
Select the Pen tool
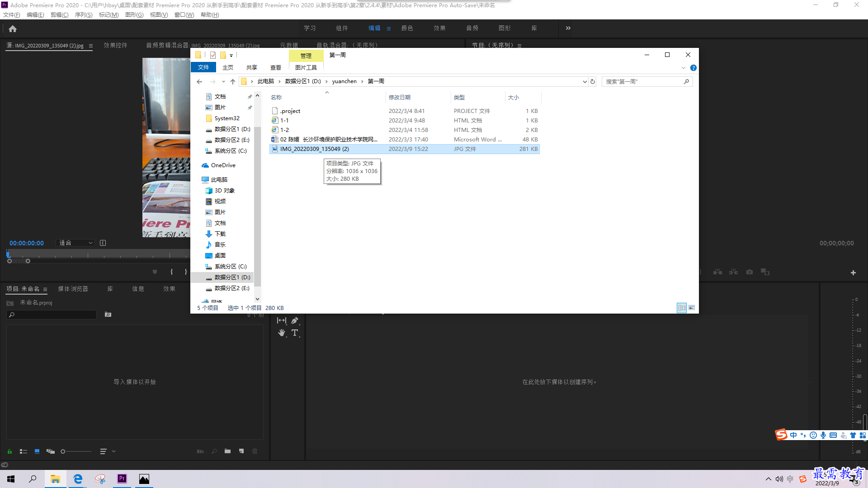pos(295,320)
